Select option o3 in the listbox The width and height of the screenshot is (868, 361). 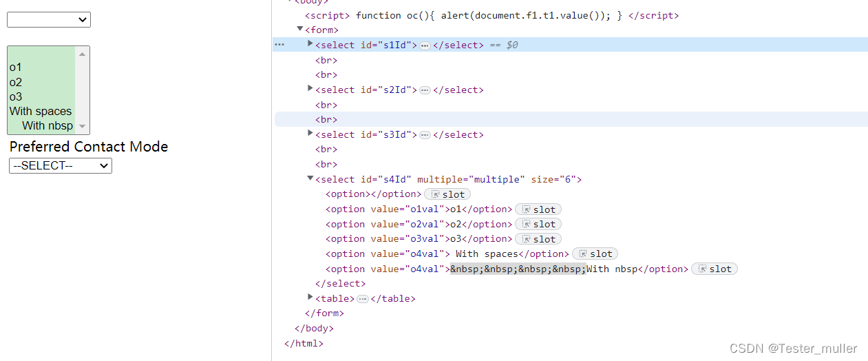click(x=41, y=96)
